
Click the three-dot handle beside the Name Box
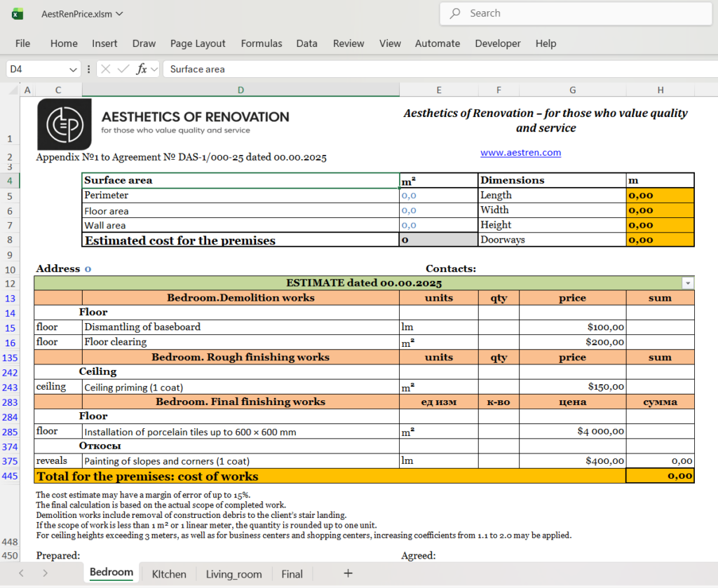88,69
